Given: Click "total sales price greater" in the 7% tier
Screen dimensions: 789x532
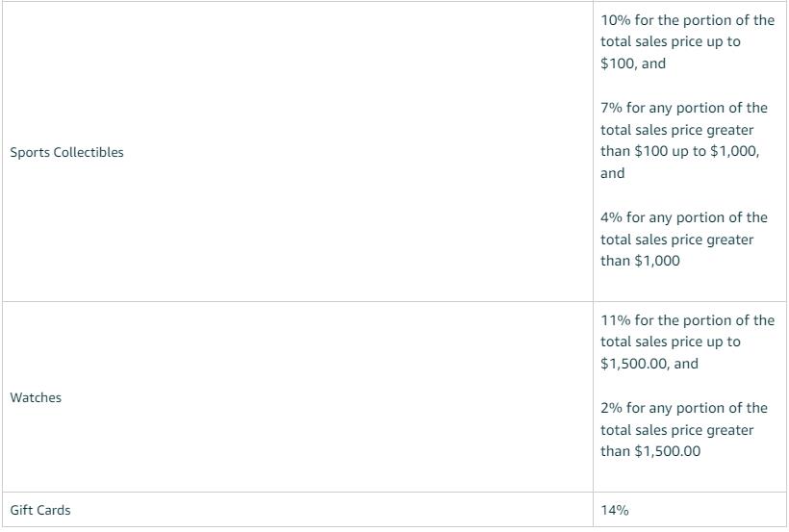Looking at the screenshot, I should coord(677,130).
